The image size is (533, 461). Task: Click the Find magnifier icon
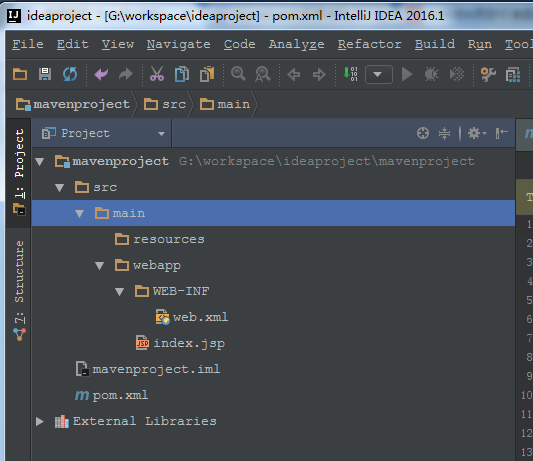[238, 74]
